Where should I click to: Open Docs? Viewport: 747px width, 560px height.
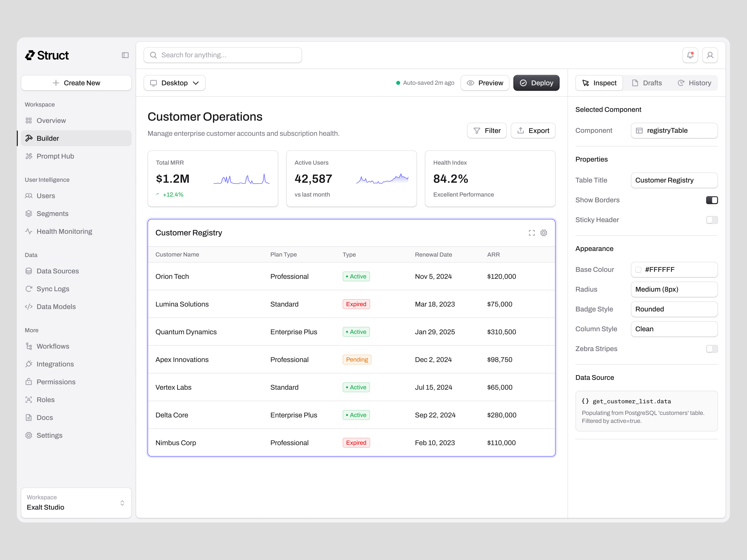tap(76, 418)
